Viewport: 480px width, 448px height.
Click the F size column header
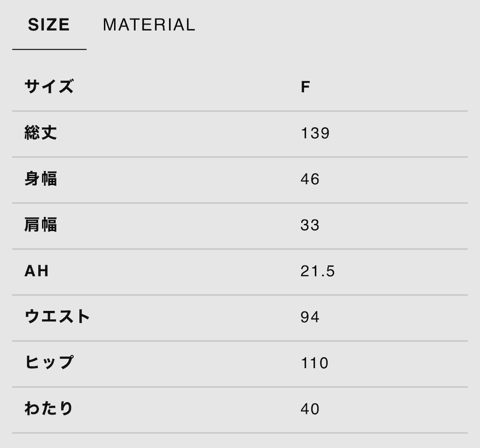pos(306,87)
